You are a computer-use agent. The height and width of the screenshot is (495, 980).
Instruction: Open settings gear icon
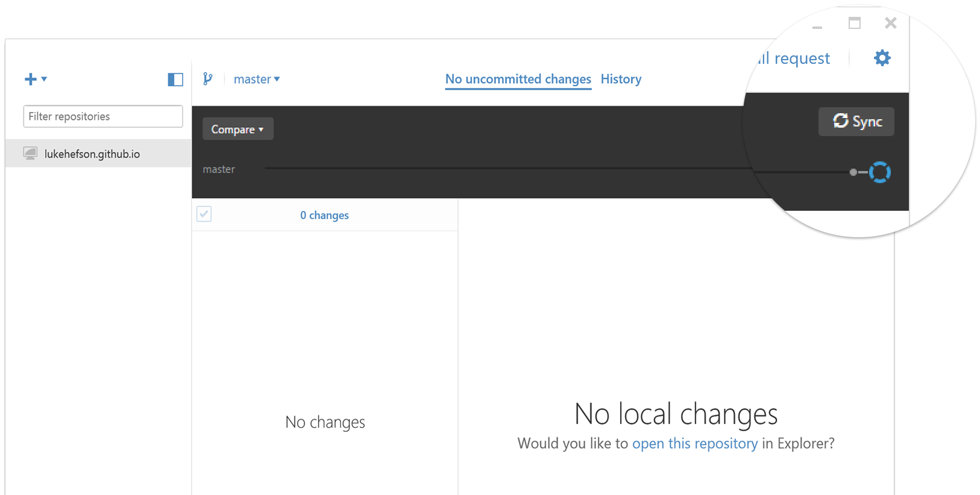click(882, 58)
